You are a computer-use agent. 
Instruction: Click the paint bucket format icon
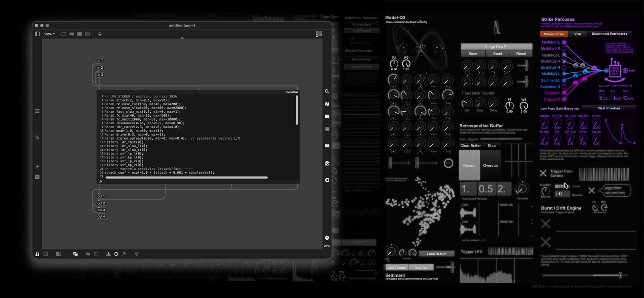100,34
